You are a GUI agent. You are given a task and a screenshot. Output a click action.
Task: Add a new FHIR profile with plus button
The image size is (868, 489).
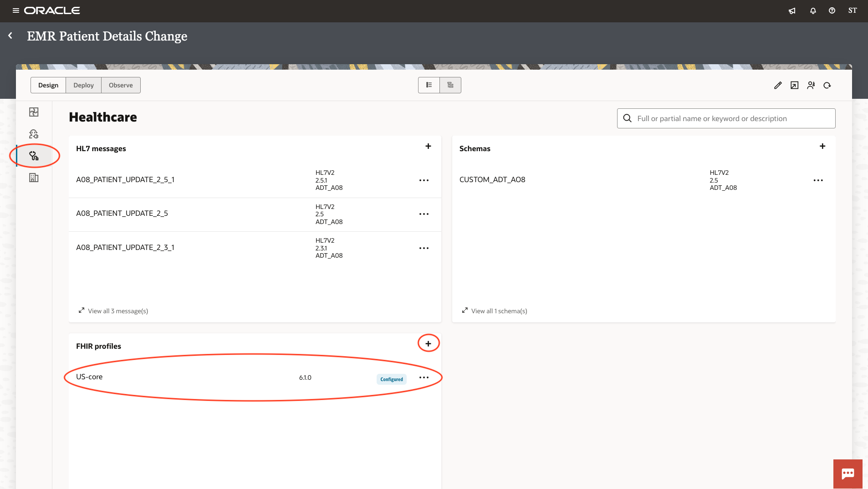(429, 343)
